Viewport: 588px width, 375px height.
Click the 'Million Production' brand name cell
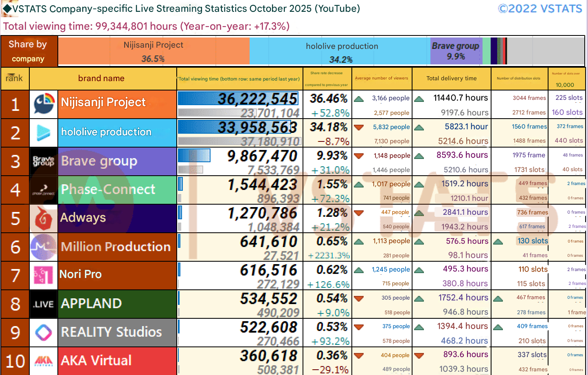click(117, 247)
